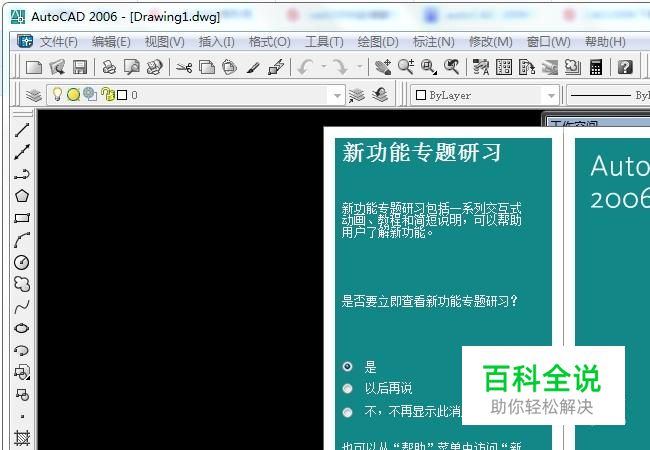
Task: Click the Cut scissors icon
Action: click(x=184, y=67)
